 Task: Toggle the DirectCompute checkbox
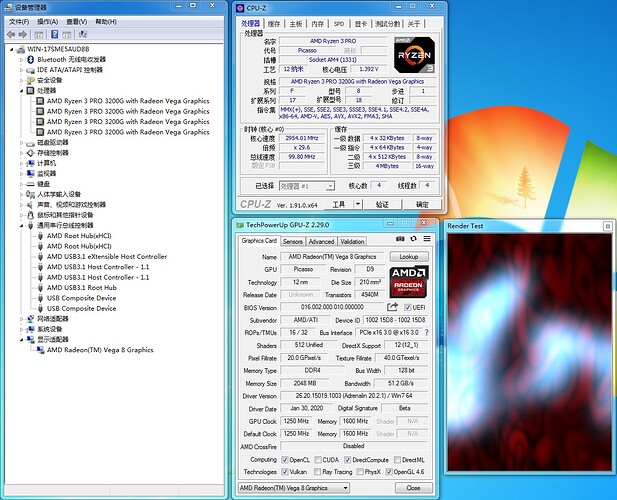tap(348, 459)
